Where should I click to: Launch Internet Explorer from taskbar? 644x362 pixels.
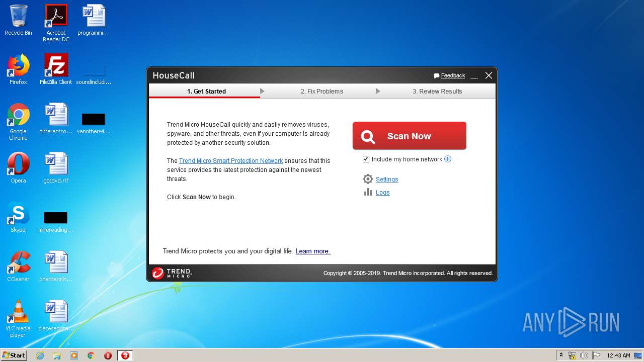(x=40, y=355)
